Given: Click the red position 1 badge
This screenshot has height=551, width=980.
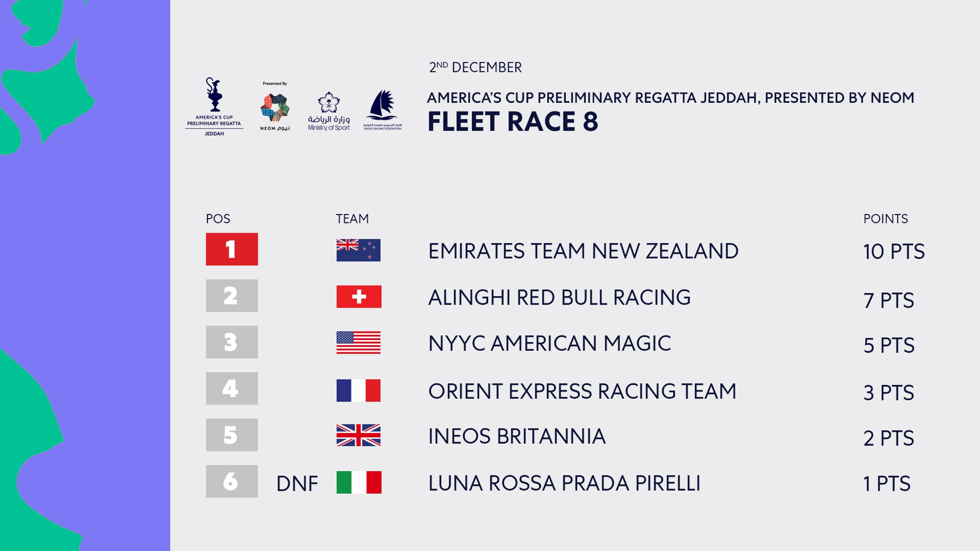Looking at the screenshot, I should click(x=232, y=249).
